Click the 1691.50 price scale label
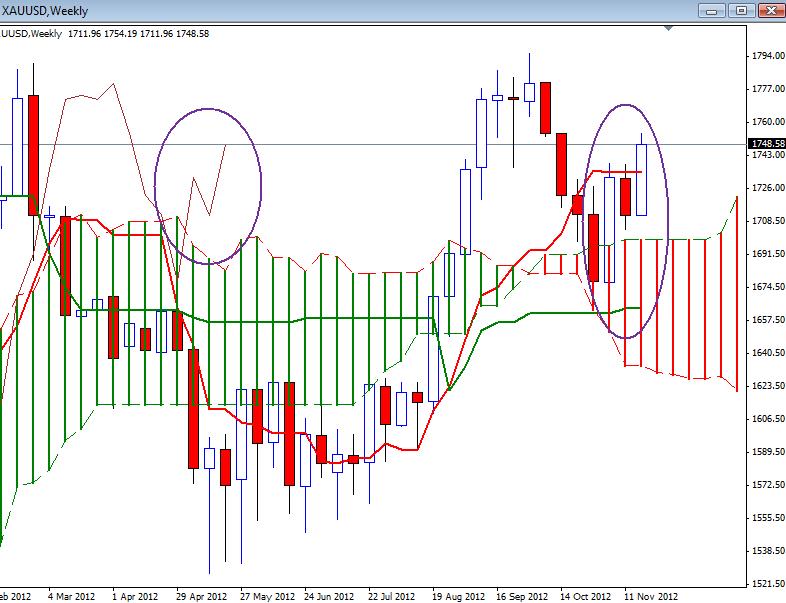Viewport: 786px width, 603px height. [x=768, y=254]
